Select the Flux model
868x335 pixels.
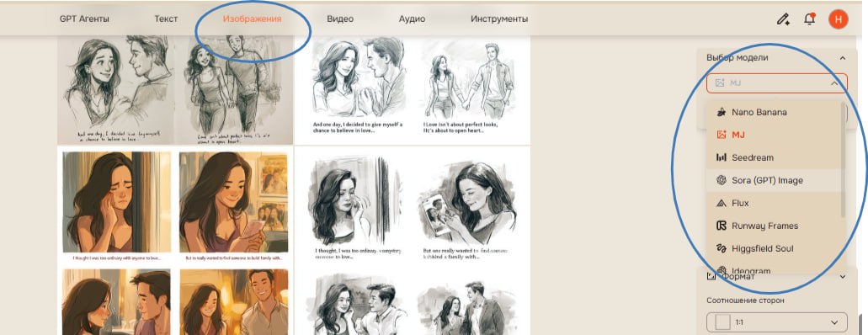tap(775, 203)
